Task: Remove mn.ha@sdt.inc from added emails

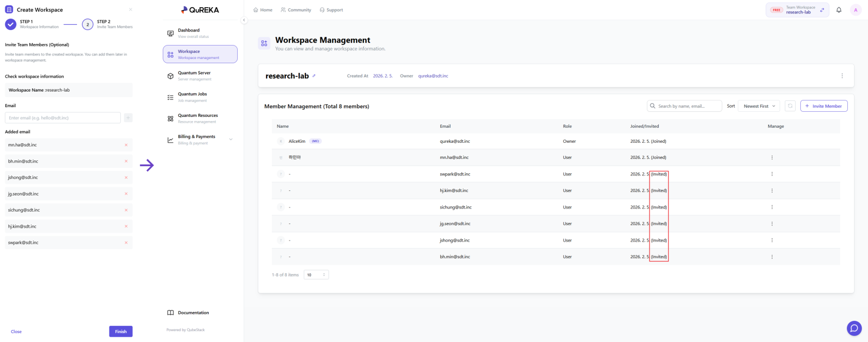Action: [126, 145]
